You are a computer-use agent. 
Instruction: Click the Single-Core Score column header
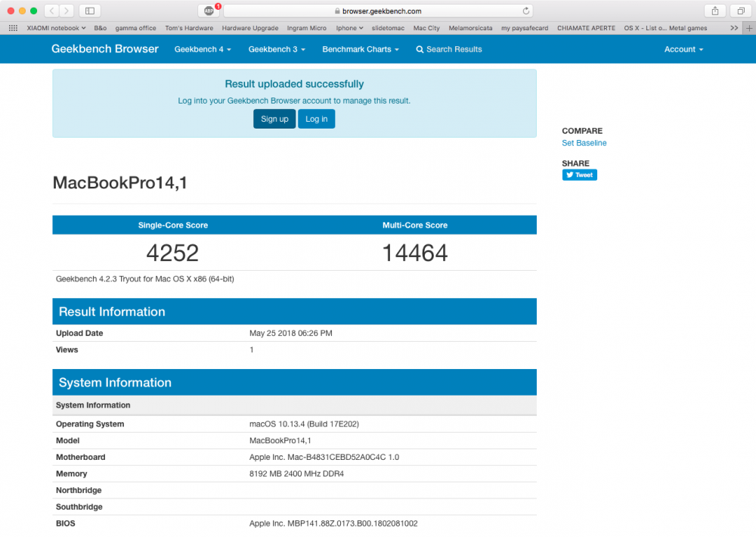click(x=173, y=225)
